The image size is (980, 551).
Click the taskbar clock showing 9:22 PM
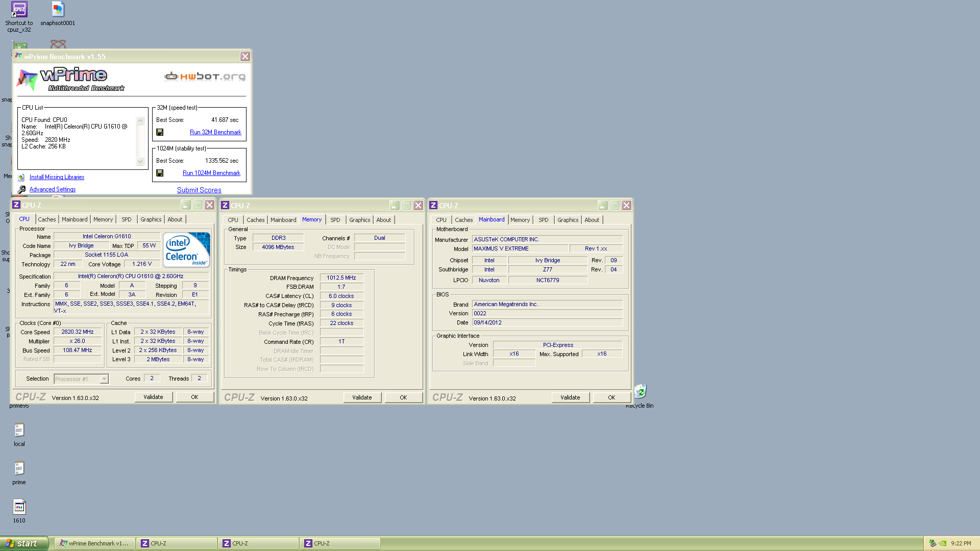(961, 543)
